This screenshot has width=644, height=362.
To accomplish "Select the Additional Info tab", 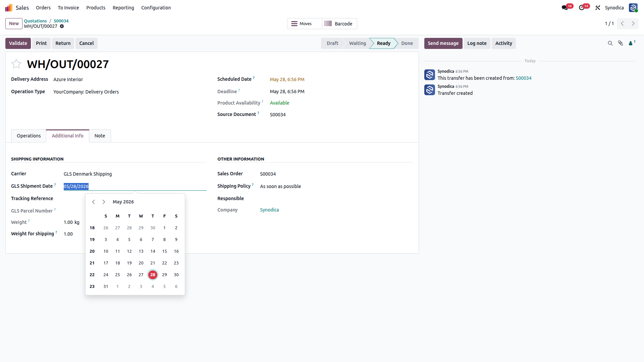I will click(x=67, y=136).
